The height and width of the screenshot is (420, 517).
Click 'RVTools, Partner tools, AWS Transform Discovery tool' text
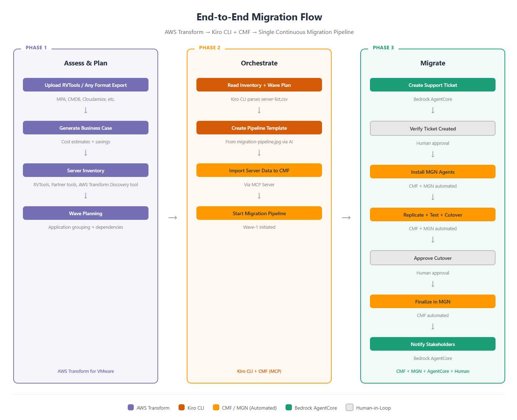(x=86, y=185)
